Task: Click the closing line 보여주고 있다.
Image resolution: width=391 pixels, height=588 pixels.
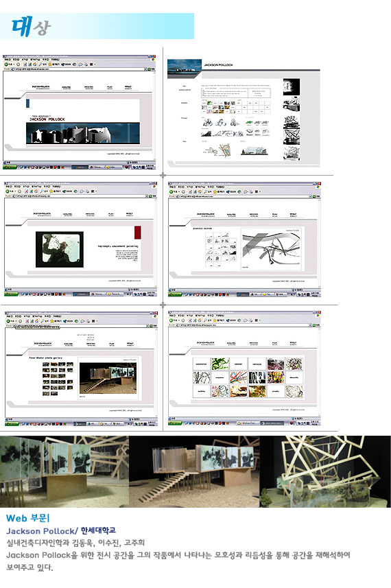Action: click(29, 567)
